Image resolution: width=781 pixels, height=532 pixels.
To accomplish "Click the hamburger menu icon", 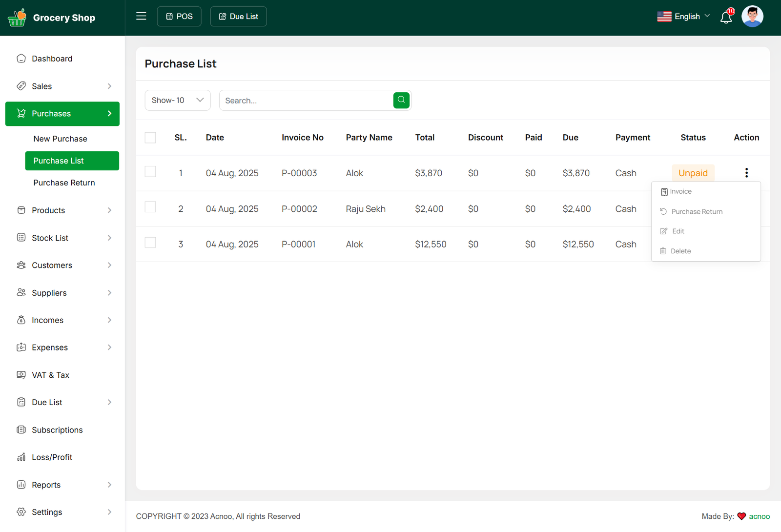I will pyautogui.click(x=141, y=16).
